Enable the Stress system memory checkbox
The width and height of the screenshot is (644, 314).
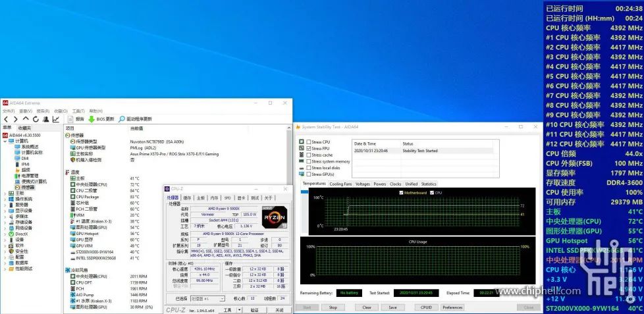pos(308,162)
